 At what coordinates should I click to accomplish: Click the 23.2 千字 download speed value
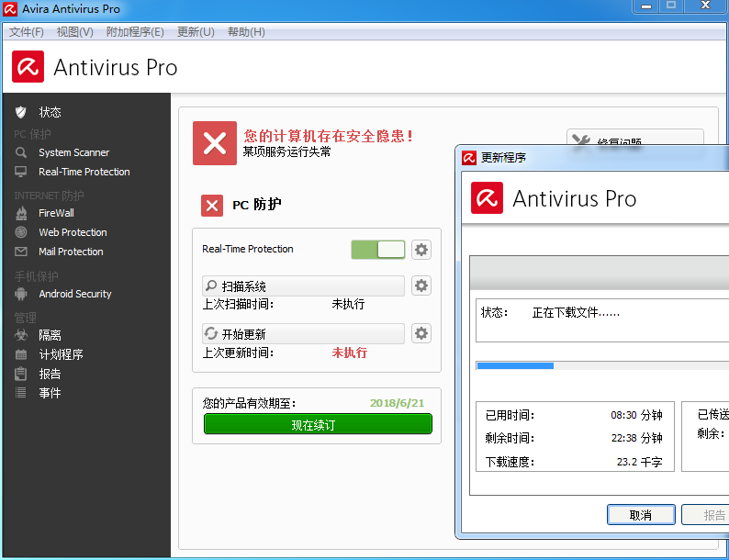639,462
